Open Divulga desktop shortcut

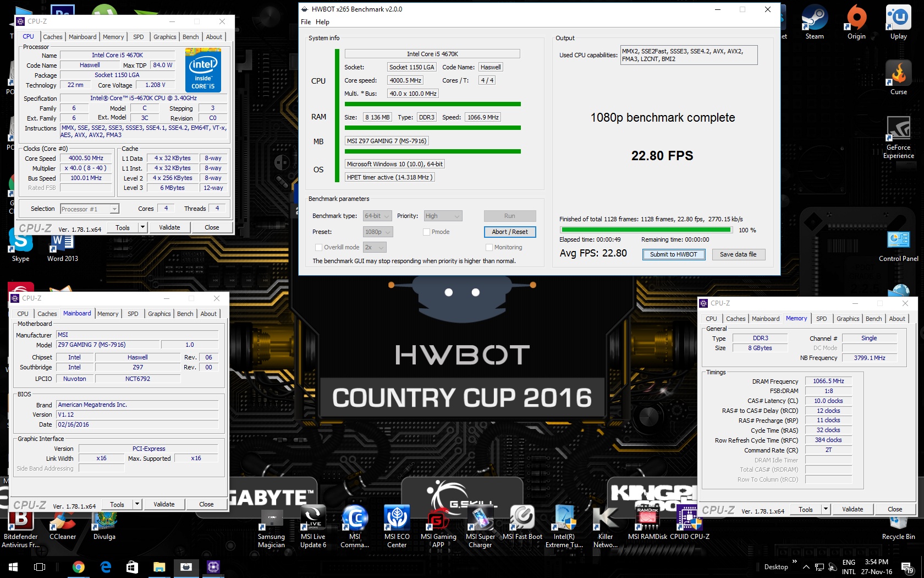point(105,526)
